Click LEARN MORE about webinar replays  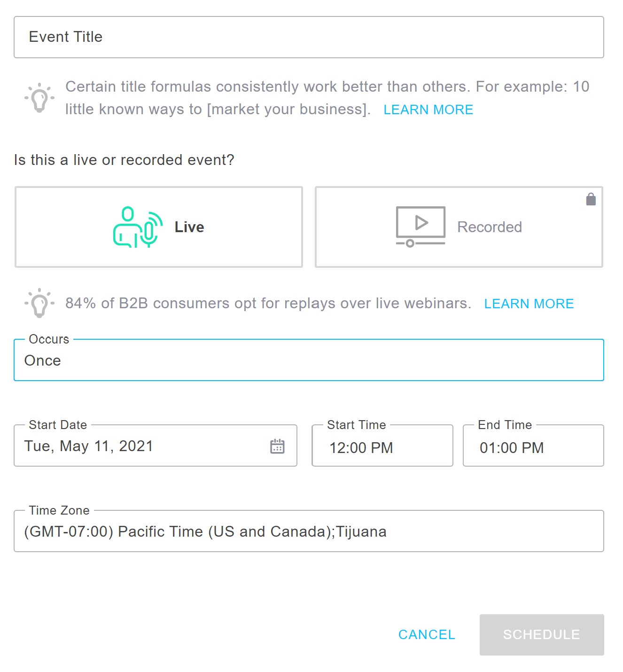coord(529,304)
